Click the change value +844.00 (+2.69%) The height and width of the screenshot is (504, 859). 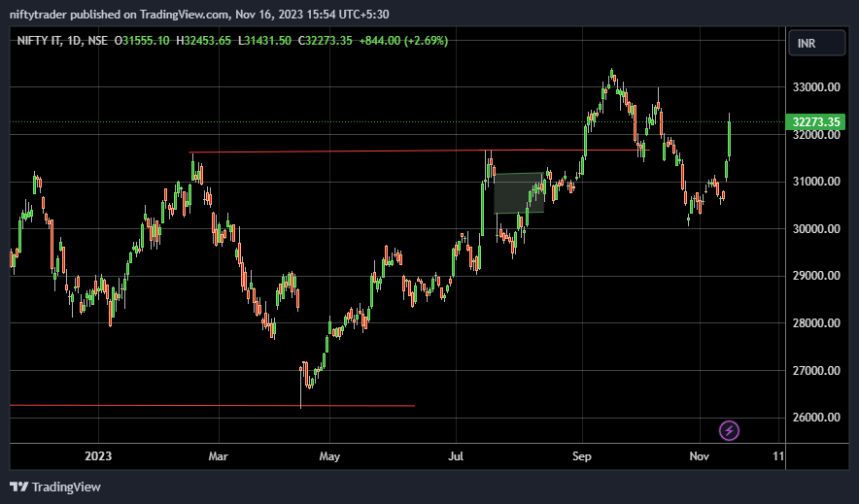tap(403, 41)
